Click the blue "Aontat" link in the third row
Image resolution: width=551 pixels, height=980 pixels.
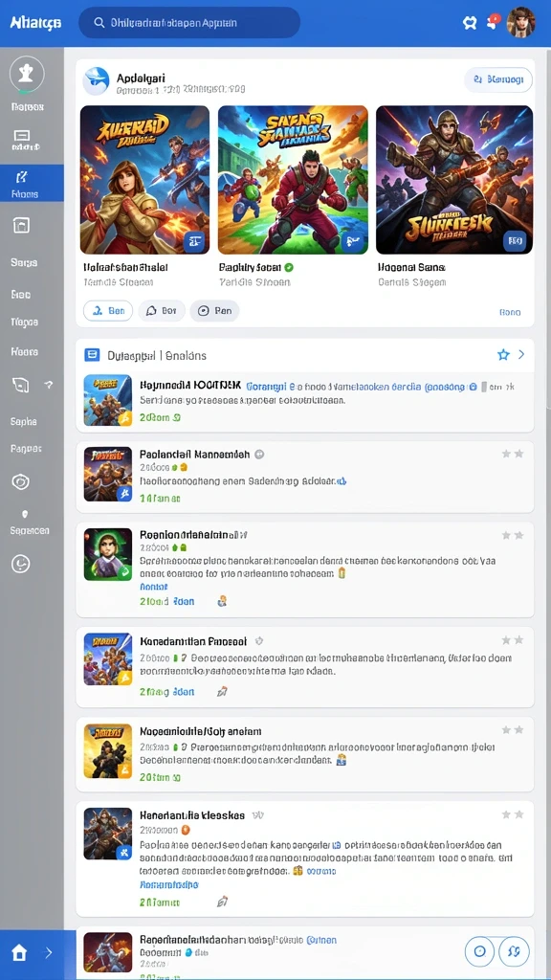click(154, 587)
